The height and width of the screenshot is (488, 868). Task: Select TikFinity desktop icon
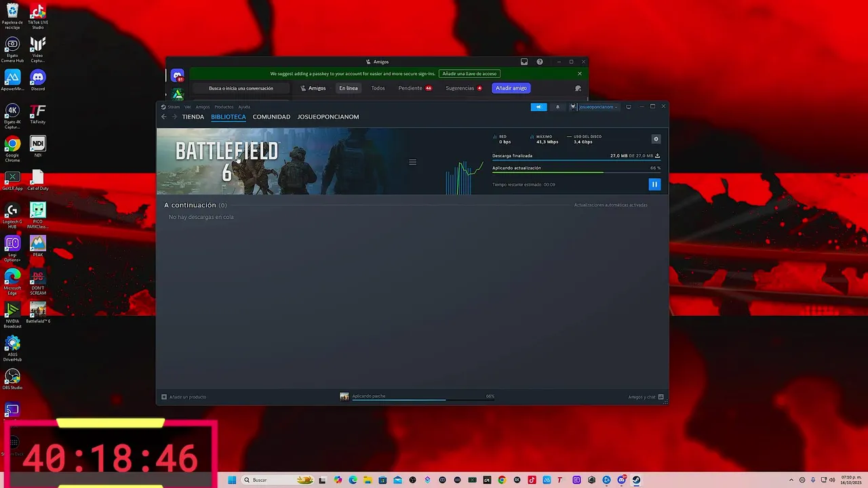(x=38, y=115)
